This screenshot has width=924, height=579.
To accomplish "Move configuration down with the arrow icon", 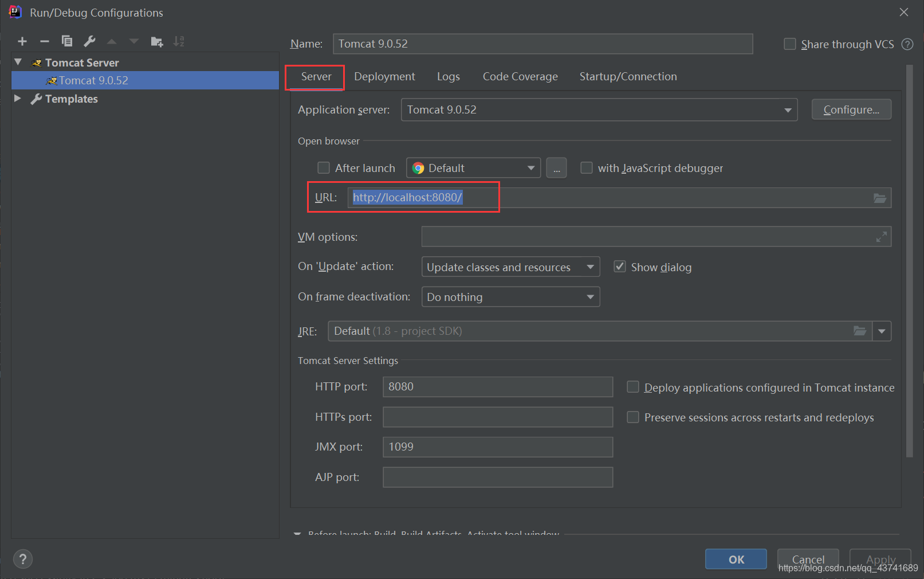I will (134, 41).
